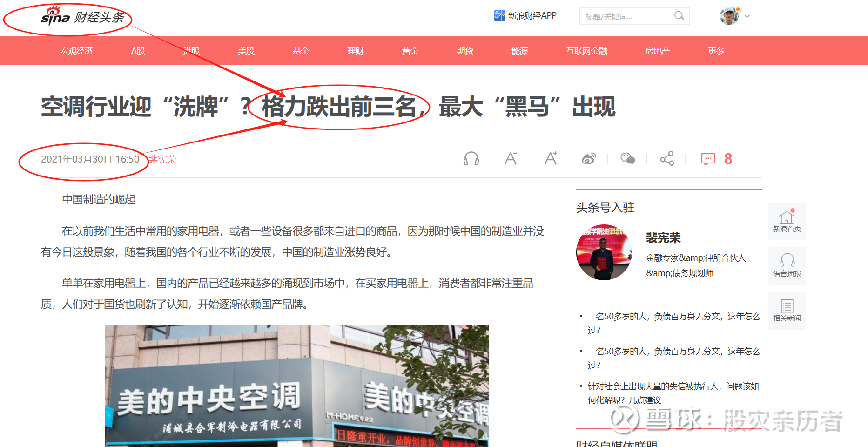868x447 pixels.
Task: Click the 头条号入驻 heading
Action: (x=605, y=208)
